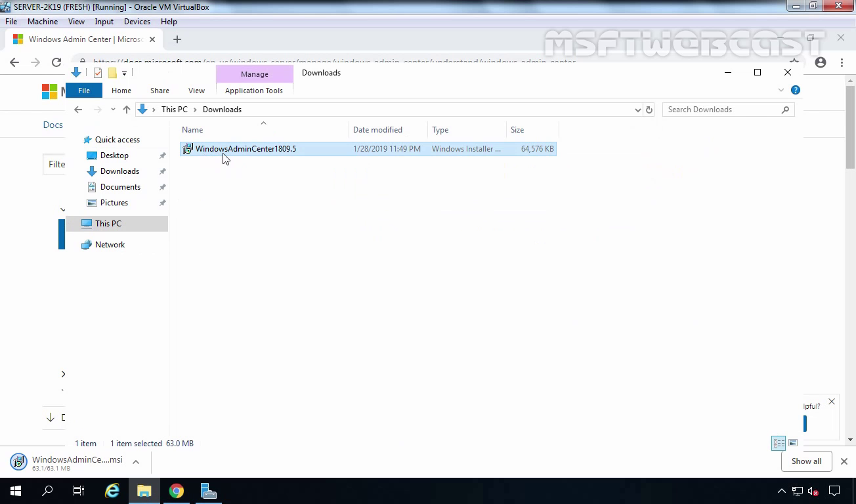Refresh the Downloads folder view
This screenshot has width=856, height=504.
[x=649, y=110]
